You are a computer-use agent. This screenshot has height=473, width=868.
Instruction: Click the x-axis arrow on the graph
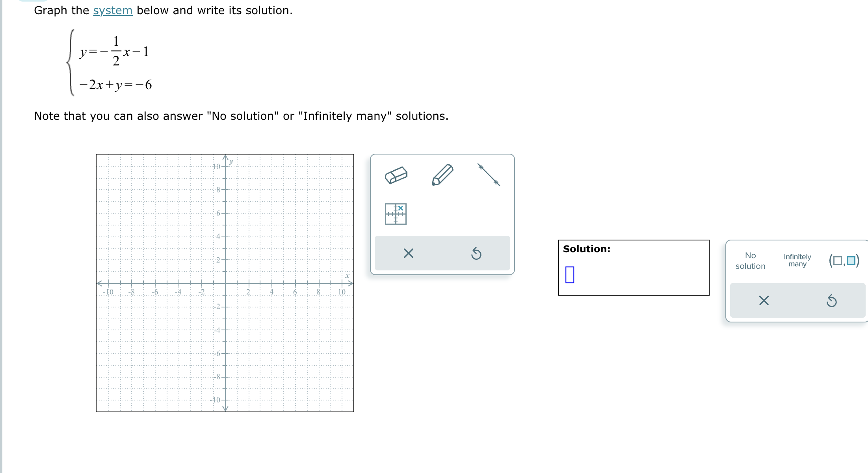click(350, 283)
